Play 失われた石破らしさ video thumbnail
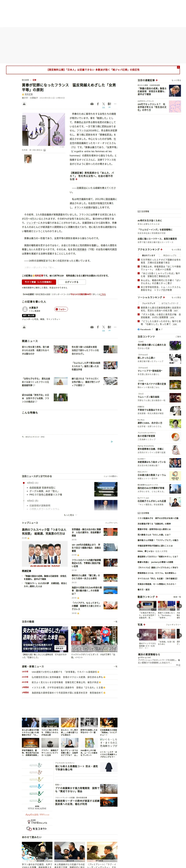This screenshot has width=186, height=868. 45,639
